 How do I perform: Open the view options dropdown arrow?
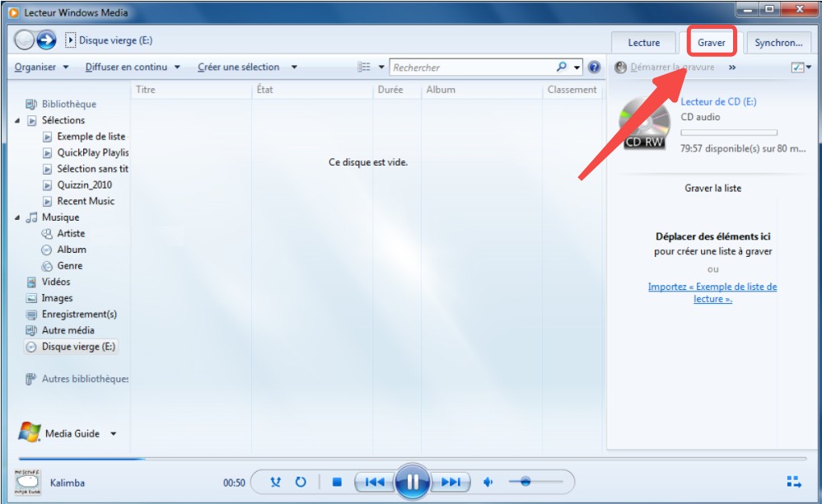(381, 67)
